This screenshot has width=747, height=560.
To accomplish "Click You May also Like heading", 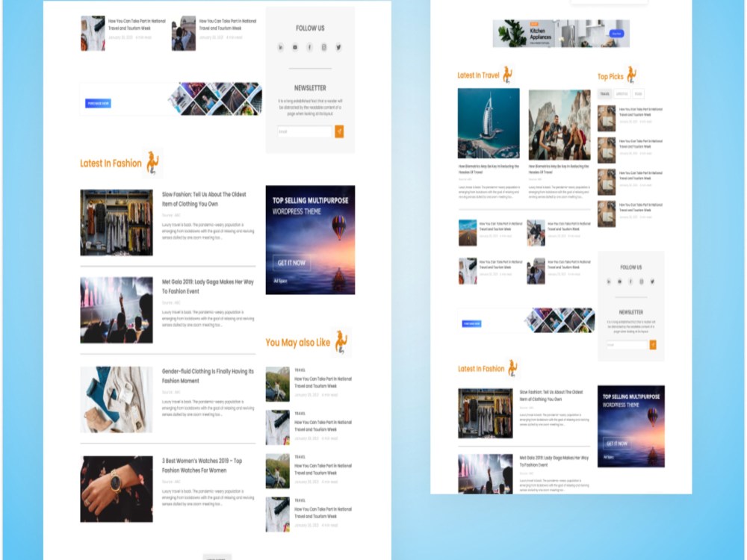I will click(298, 343).
